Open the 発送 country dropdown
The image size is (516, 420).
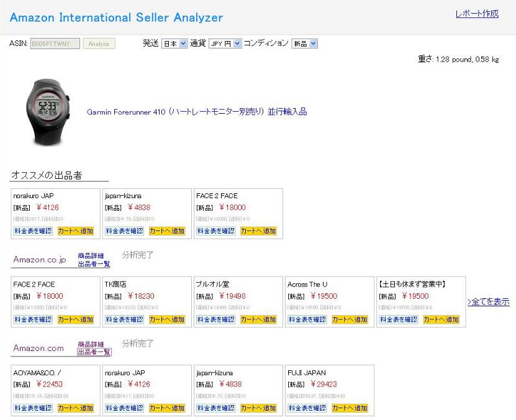point(174,43)
